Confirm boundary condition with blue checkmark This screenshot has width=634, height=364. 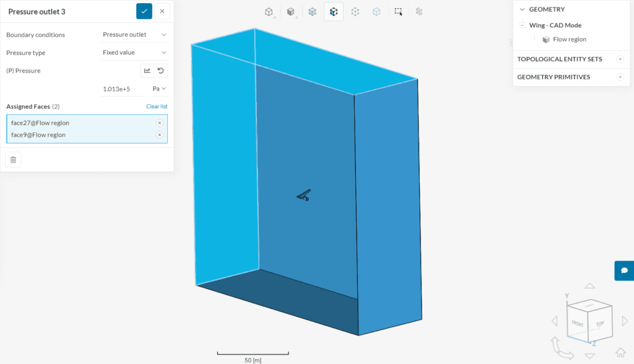pyautogui.click(x=144, y=11)
